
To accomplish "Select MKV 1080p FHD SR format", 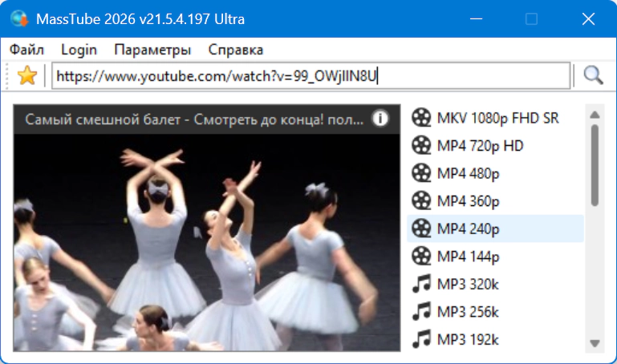I will 495,118.
